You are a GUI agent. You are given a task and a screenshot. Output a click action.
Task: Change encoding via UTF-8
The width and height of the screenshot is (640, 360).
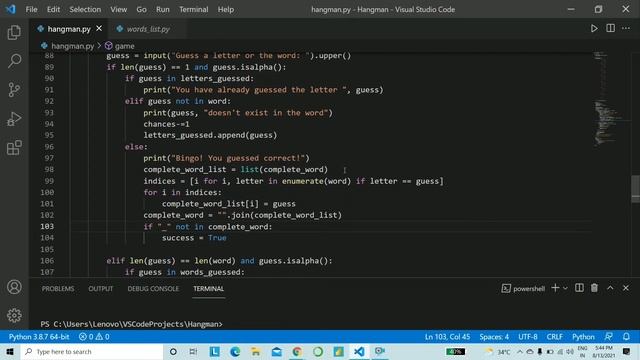click(x=528, y=337)
